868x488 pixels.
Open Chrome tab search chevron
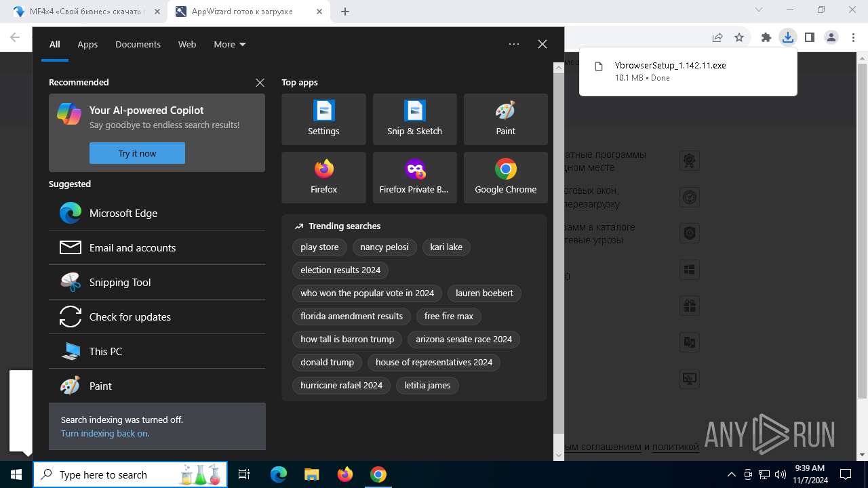(x=759, y=9)
